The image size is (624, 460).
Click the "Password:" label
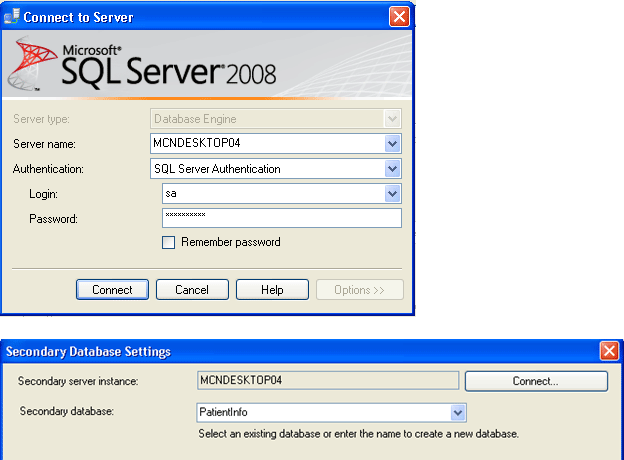(53, 219)
